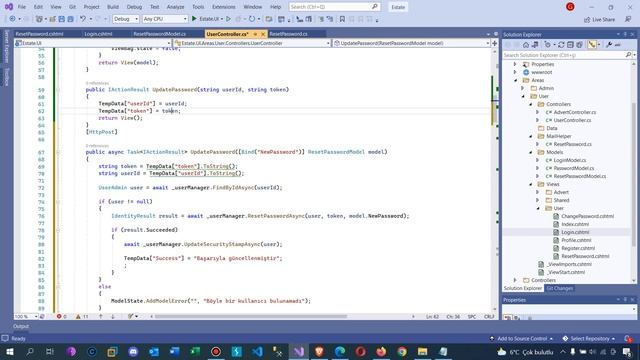Toggle the bookmark toolbar icon
Viewport: 640px width, 360px height.
[342, 19]
